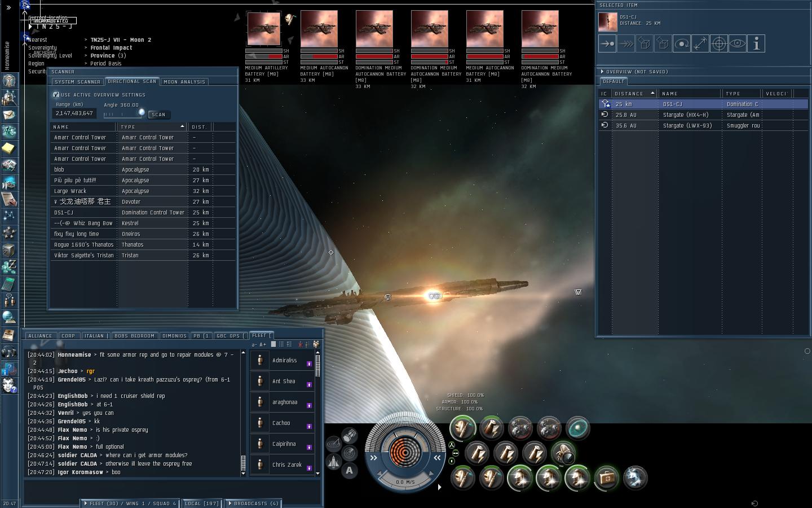Open the mail envelope icon in sidebar
This screenshot has height=508, width=812.
pyautogui.click(x=9, y=115)
